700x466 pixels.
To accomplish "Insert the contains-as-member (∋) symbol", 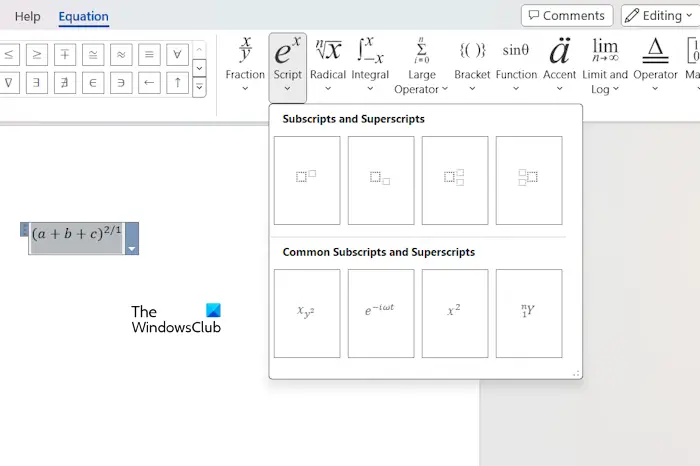I will click(121, 83).
